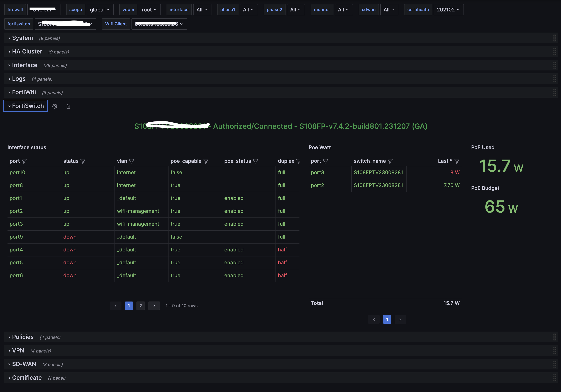This screenshot has width=561, height=392.
Task: Go to page 2 of Interface status
Action: pyautogui.click(x=140, y=306)
